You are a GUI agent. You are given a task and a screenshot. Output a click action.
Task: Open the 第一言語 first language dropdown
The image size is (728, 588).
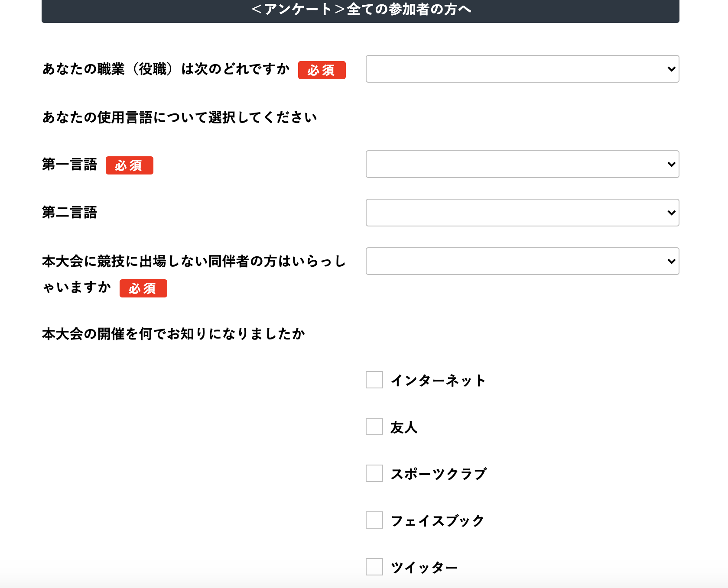[x=522, y=164]
